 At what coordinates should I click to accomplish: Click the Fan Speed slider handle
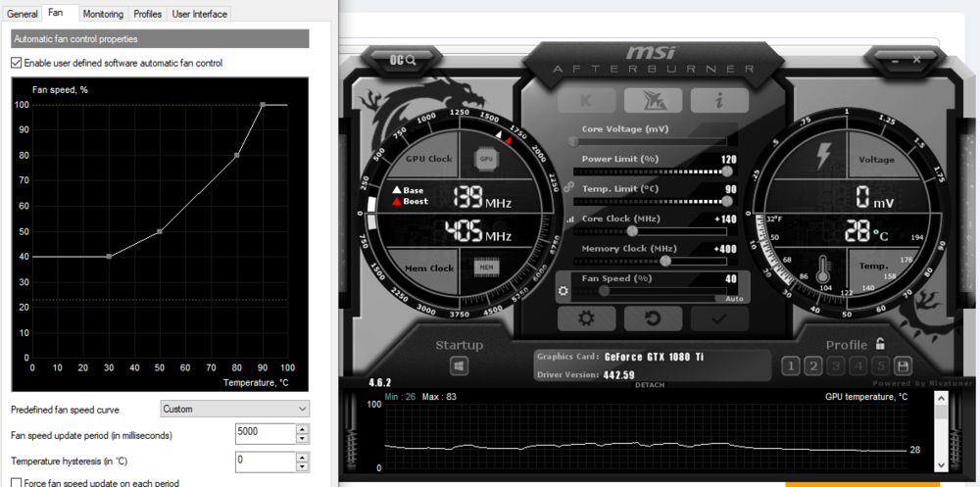pos(605,291)
